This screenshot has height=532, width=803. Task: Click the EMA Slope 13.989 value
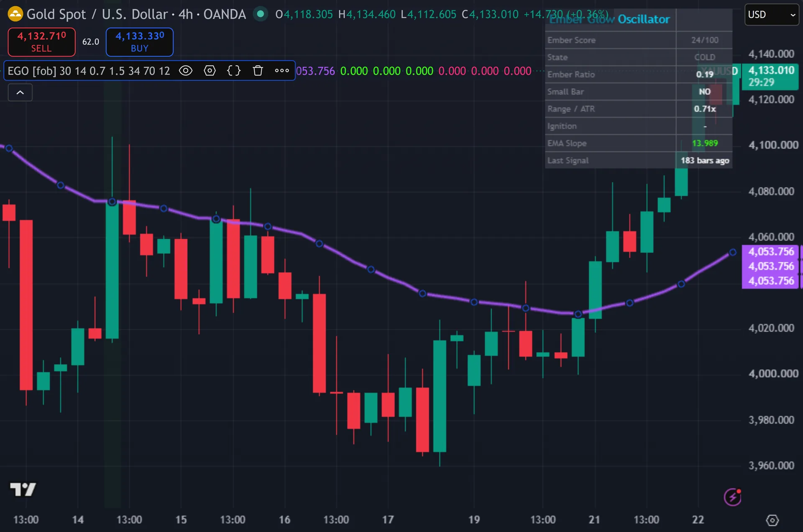point(705,143)
